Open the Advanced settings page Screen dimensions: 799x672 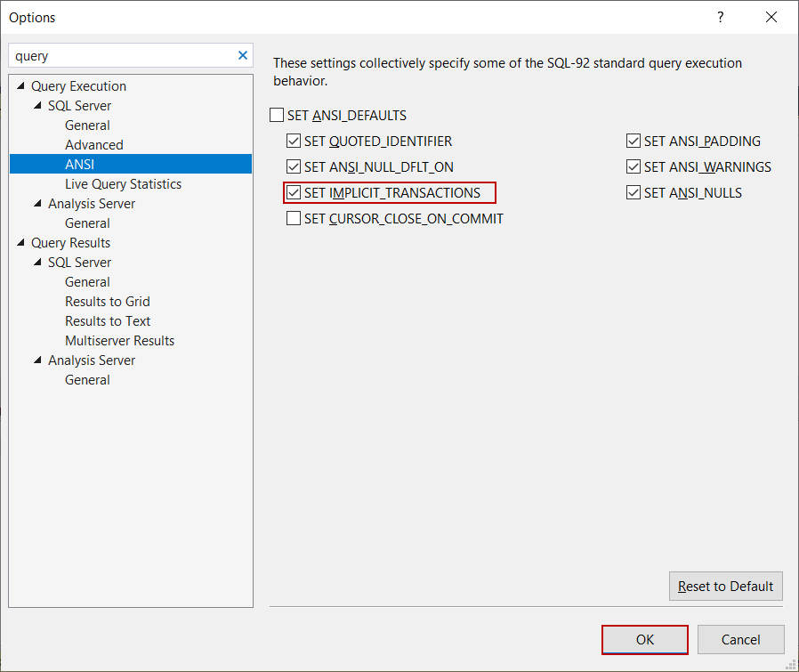(93, 144)
